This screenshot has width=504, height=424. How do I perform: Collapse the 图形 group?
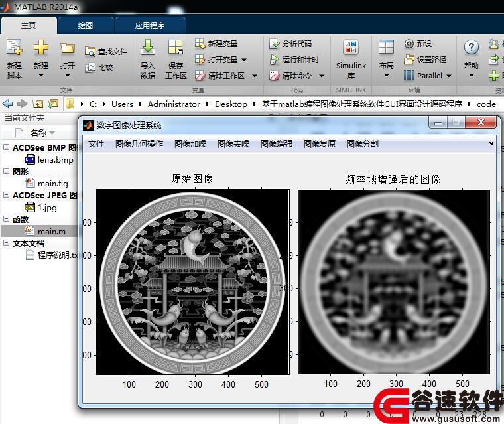(6, 171)
